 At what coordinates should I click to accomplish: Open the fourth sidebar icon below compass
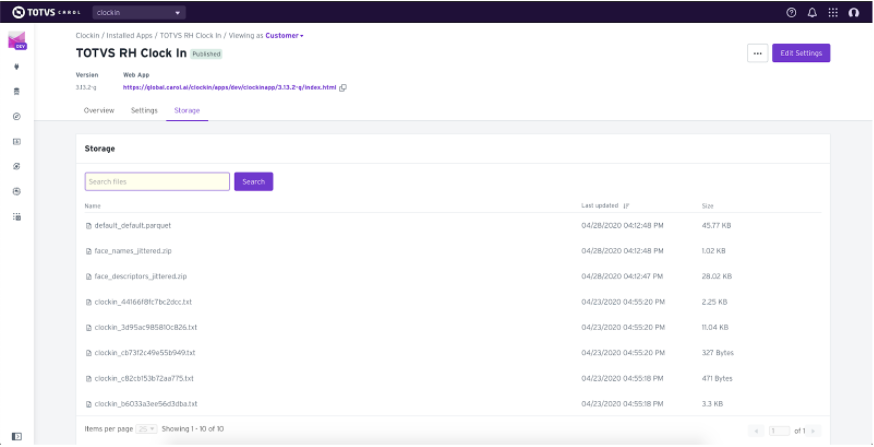click(x=17, y=142)
